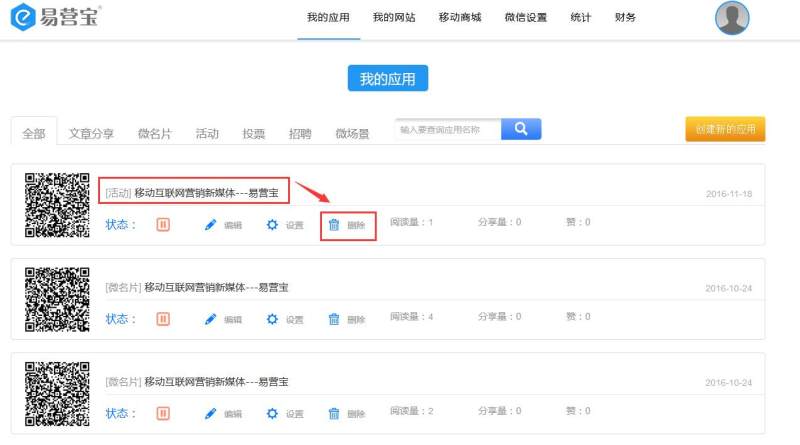Switch to 微场景 tab

pos(352,134)
